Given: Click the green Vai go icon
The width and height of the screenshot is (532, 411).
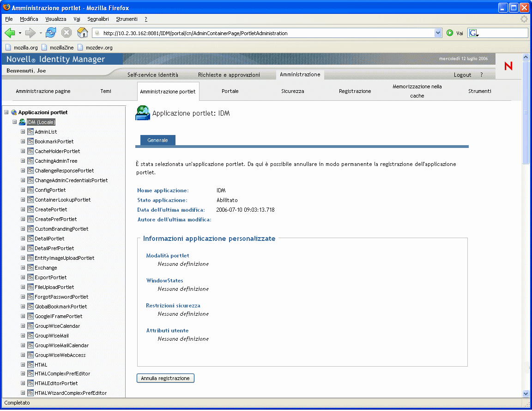Looking at the screenshot, I should [x=450, y=33].
